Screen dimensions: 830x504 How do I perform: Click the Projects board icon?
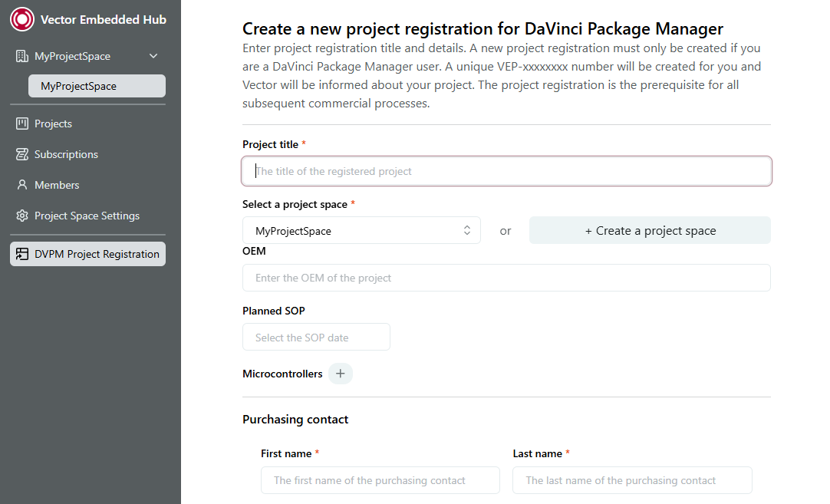tap(21, 124)
